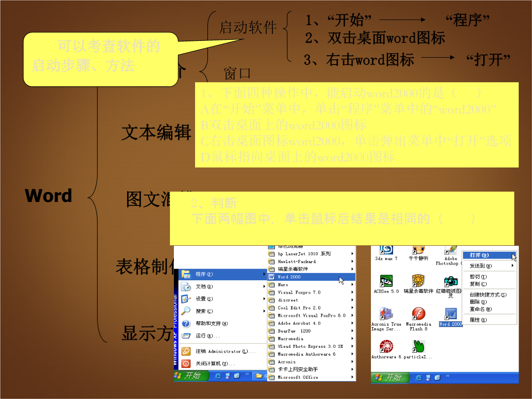This screenshot has width=532, height=399.
Task: Click Outlook Express icon beside the open Start menu
Action: (237, 376)
